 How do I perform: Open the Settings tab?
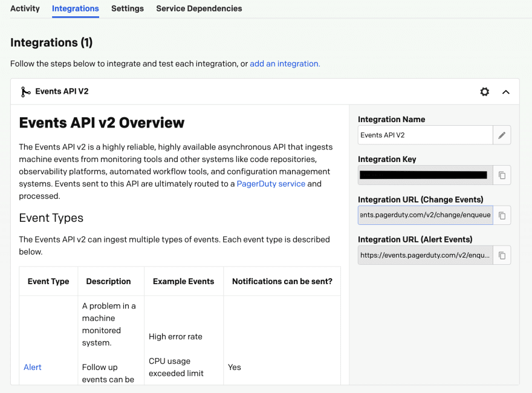pyautogui.click(x=127, y=8)
